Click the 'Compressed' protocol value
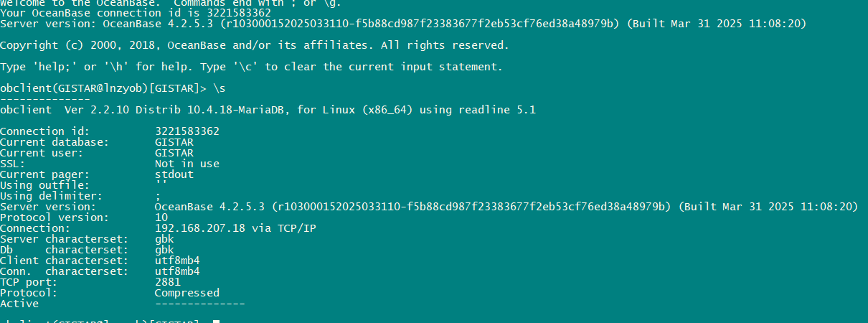The image size is (868, 323). (187, 293)
